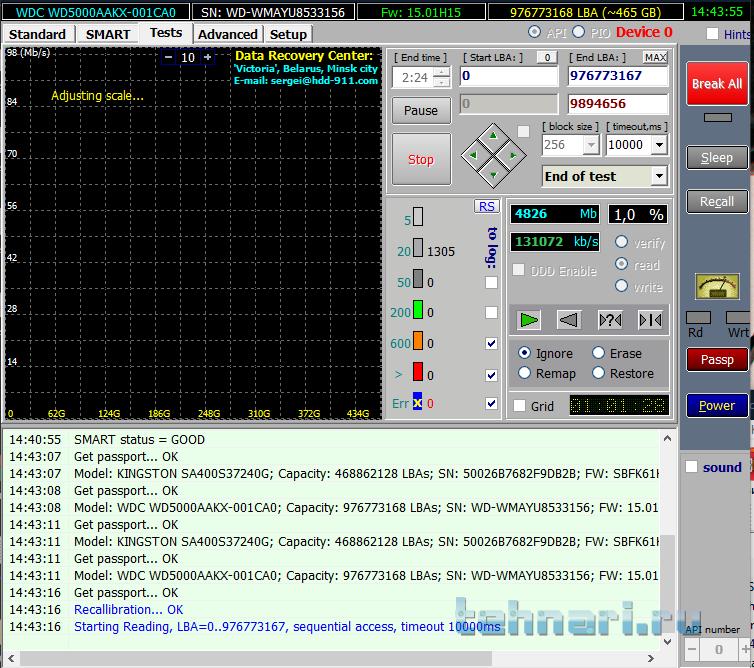
Task: Switch to the SMART tab
Action: 107,34
